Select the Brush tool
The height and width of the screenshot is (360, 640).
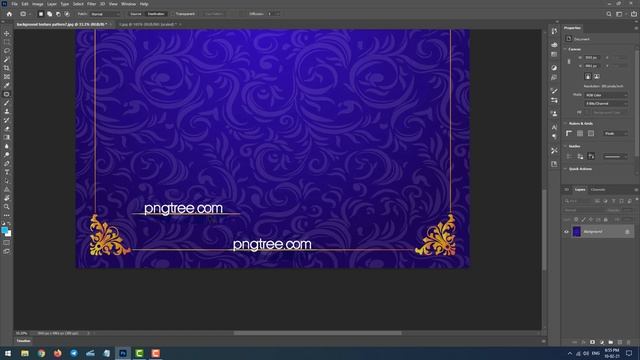[7, 102]
